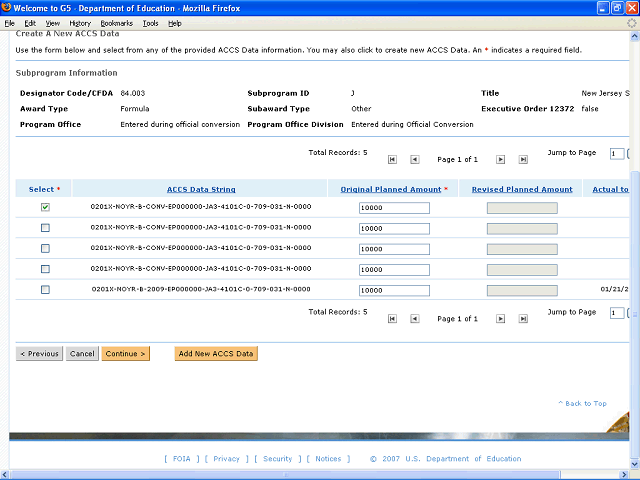Click top Jump to Page input field
This screenshot has height=480, width=640.
point(617,154)
